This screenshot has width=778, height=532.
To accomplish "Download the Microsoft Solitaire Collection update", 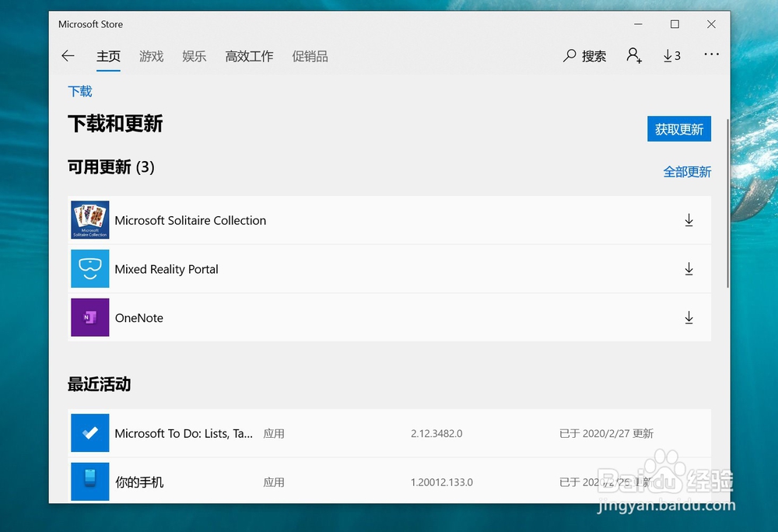I will click(689, 220).
